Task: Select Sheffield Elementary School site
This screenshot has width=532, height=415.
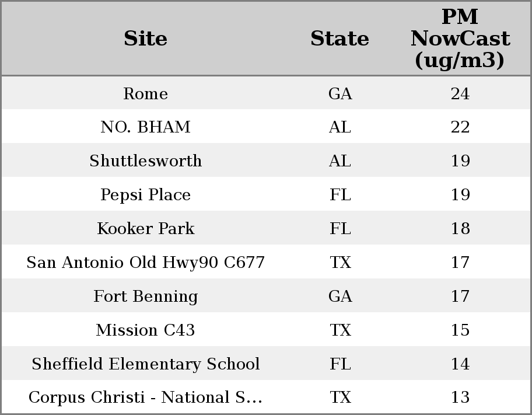Action: 145,364
